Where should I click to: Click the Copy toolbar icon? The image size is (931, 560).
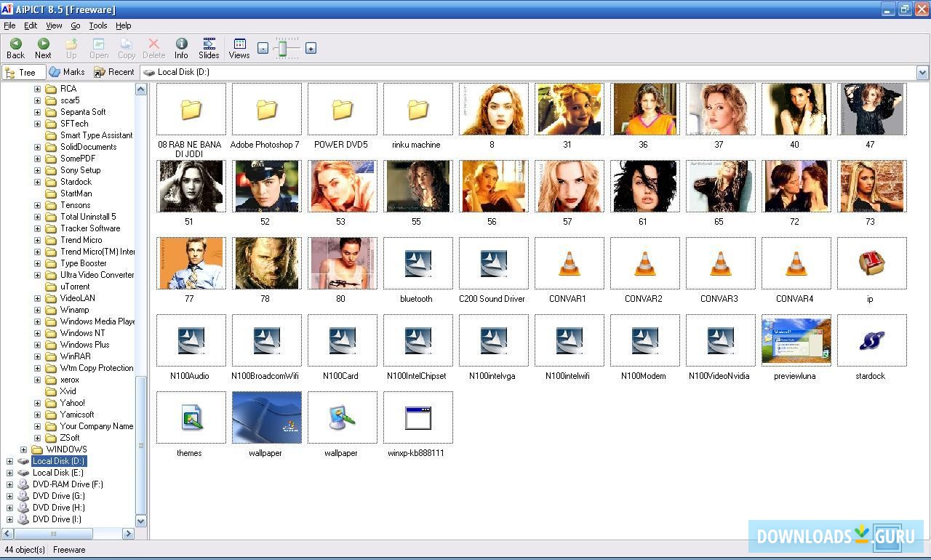[127, 48]
